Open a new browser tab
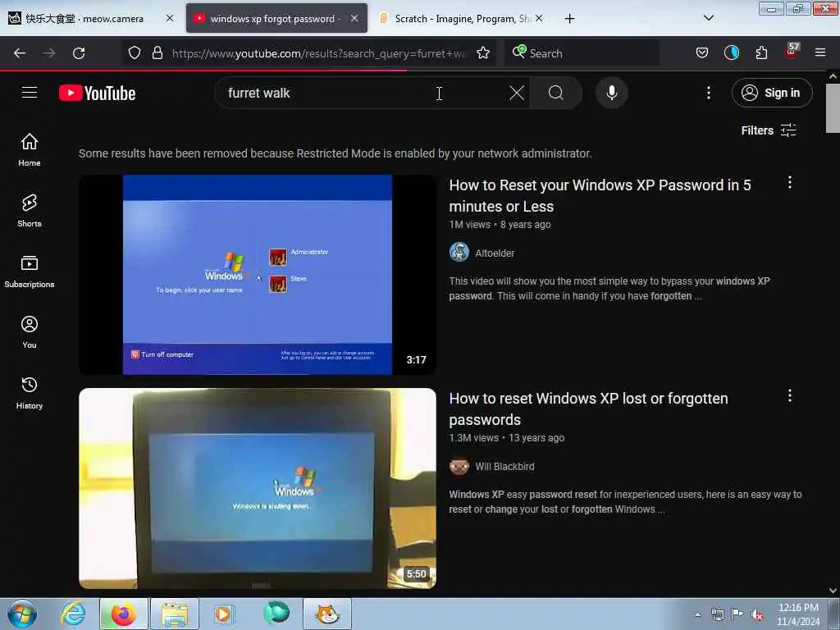This screenshot has width=840, height=630. click(569, 19)
